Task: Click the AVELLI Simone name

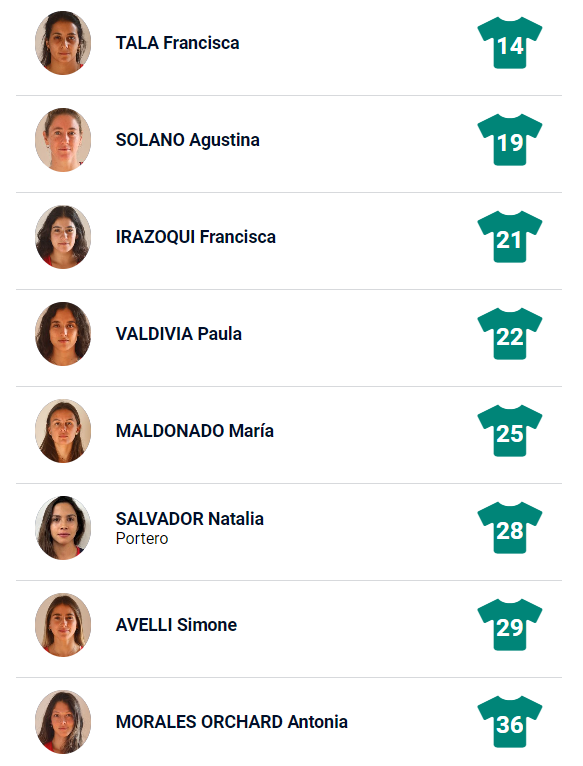Action: tap(176, 625)
